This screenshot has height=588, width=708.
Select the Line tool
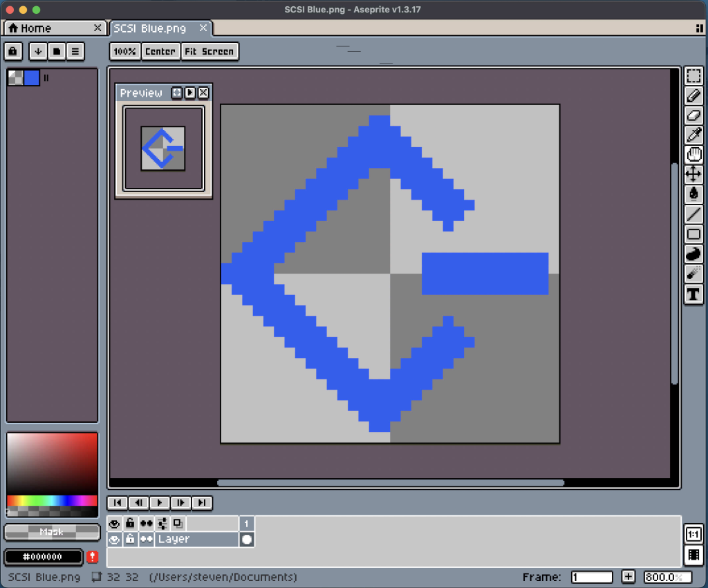(693, 214)
